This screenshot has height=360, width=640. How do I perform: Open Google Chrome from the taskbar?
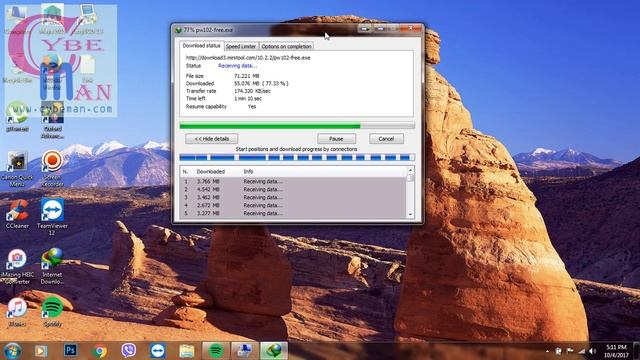coord(100,351)
